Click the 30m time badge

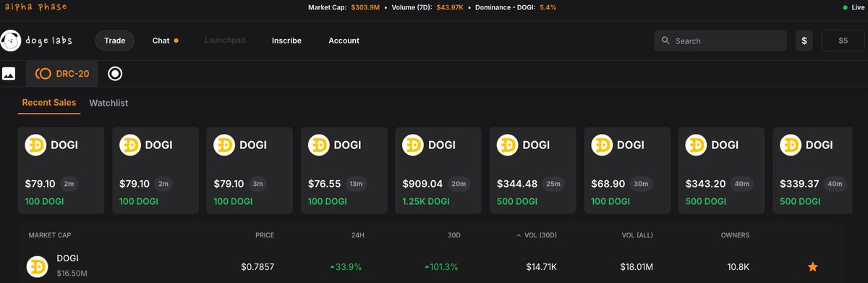tap(641, 184)
